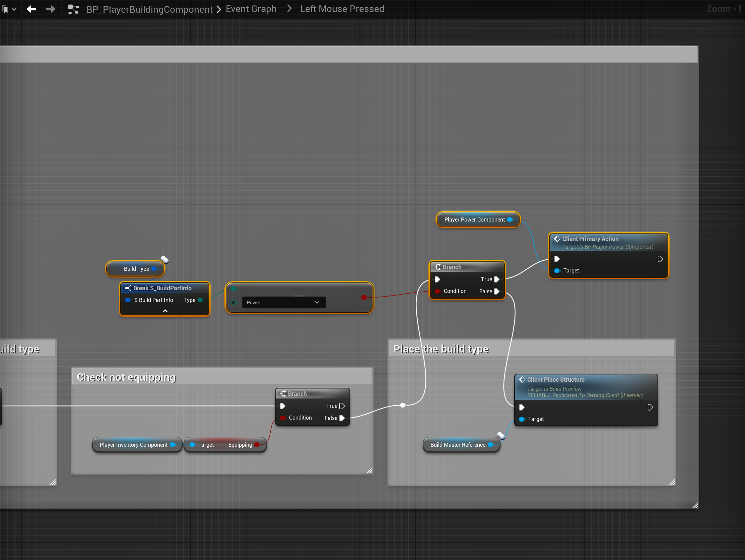Image resolution: width=745 pixels, height=560 pixels.
Task: Open the Power enum dropdown
Action: coord(284,303)
